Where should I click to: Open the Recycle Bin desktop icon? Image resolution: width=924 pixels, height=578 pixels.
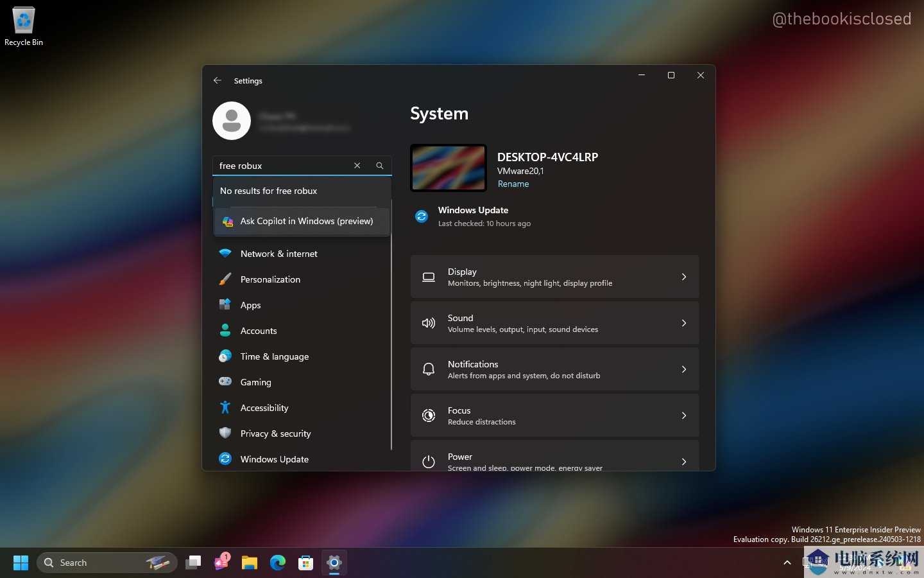[24, 27]
